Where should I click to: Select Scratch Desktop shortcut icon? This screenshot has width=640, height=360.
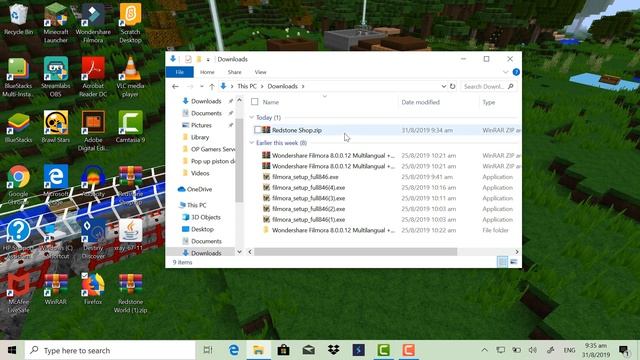[130, 22]
